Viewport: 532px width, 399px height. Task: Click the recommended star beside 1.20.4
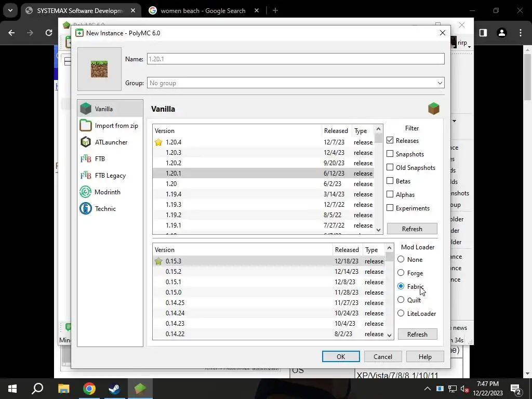(x=158, y=142)
